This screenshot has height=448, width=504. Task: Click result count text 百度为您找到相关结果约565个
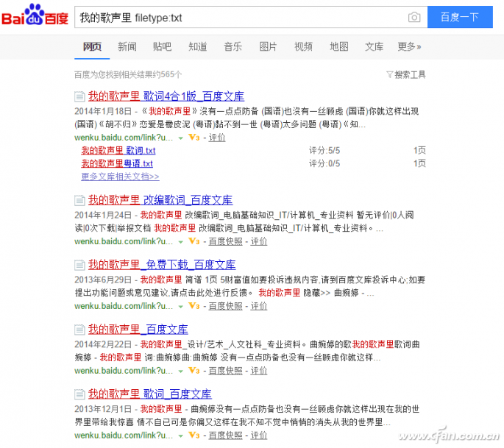[128, 74]
